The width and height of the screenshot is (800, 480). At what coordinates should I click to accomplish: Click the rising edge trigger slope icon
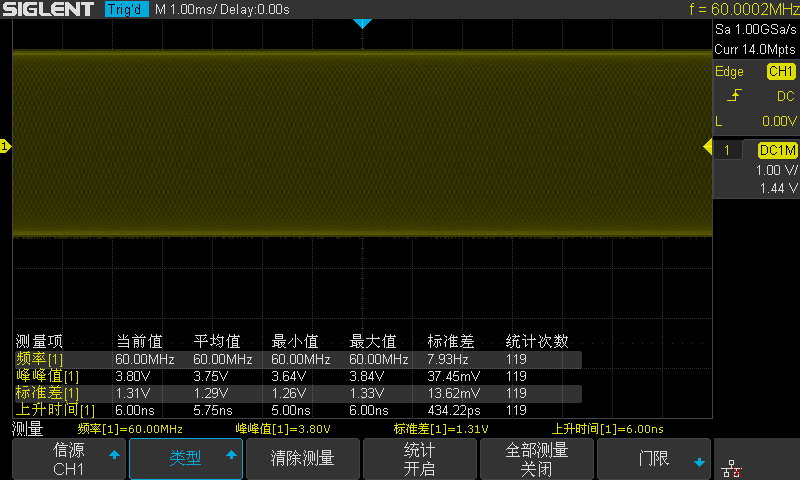coord(735,96)
